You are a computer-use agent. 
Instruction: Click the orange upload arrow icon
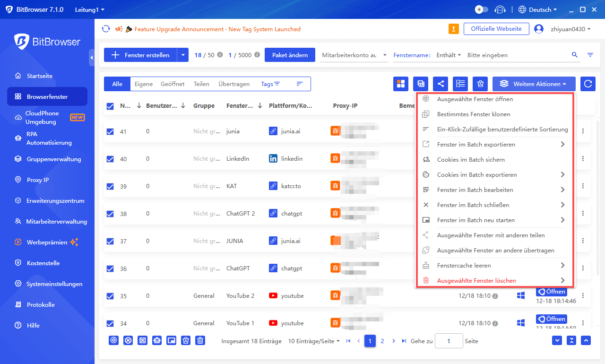(453, 29)
